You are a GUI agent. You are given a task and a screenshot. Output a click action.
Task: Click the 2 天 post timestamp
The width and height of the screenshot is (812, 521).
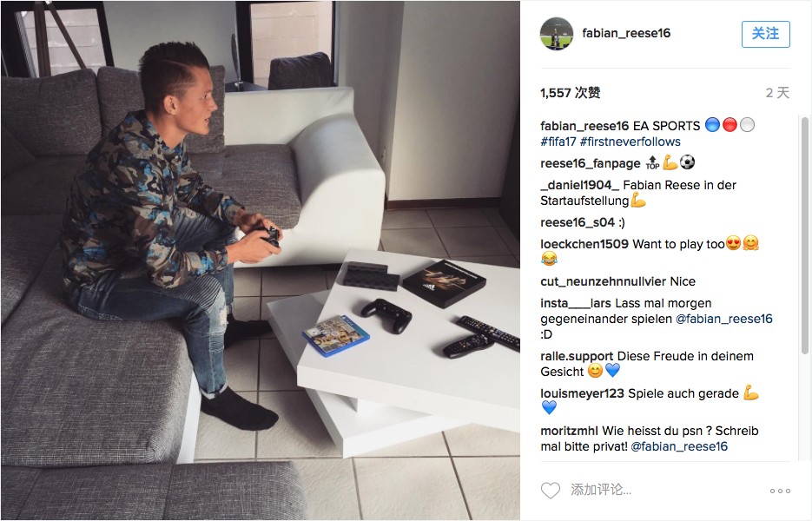coord(777,93)
